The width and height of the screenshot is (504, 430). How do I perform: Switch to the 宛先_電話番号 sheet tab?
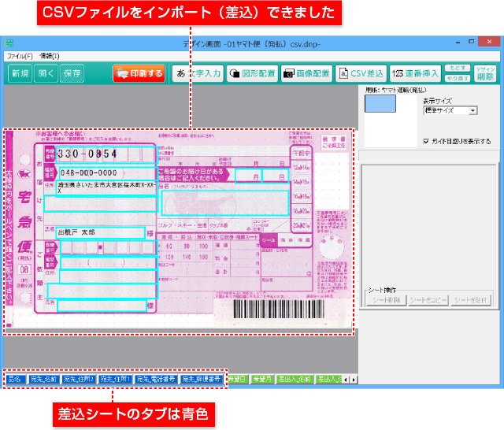[x=156, y=380]
